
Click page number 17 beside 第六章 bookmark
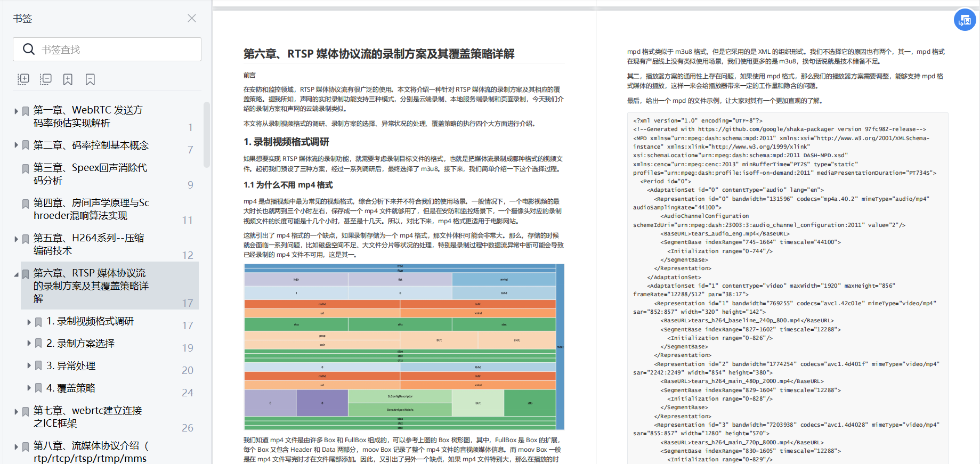(188, 303)
